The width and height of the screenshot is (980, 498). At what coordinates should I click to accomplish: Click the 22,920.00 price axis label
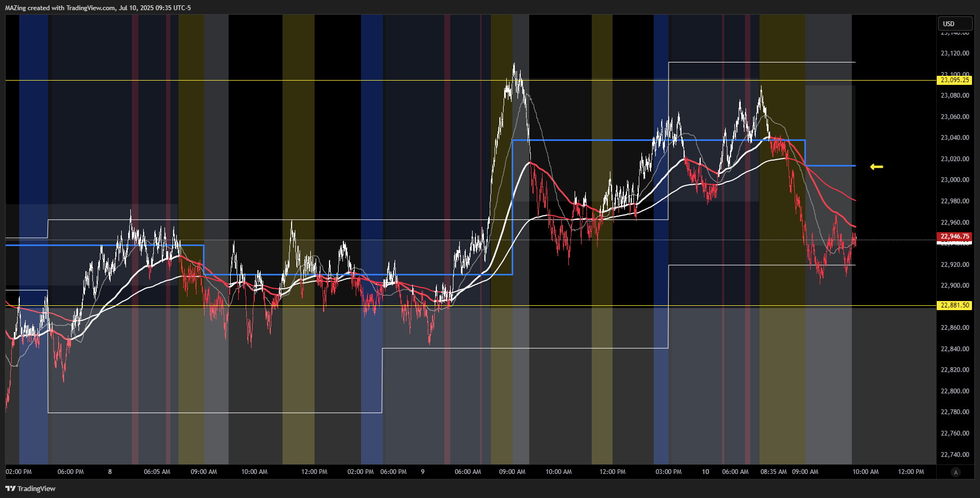click(x=955, y=265)
